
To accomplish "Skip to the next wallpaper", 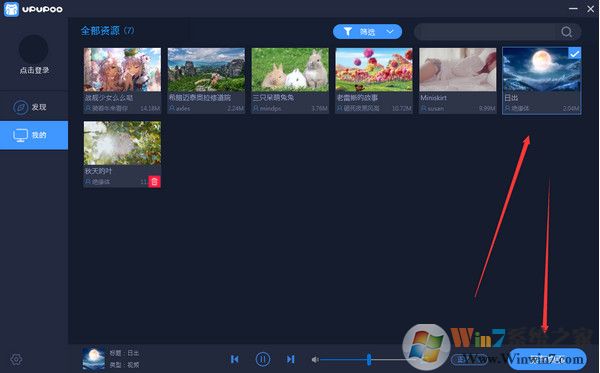I will point(290,359).
